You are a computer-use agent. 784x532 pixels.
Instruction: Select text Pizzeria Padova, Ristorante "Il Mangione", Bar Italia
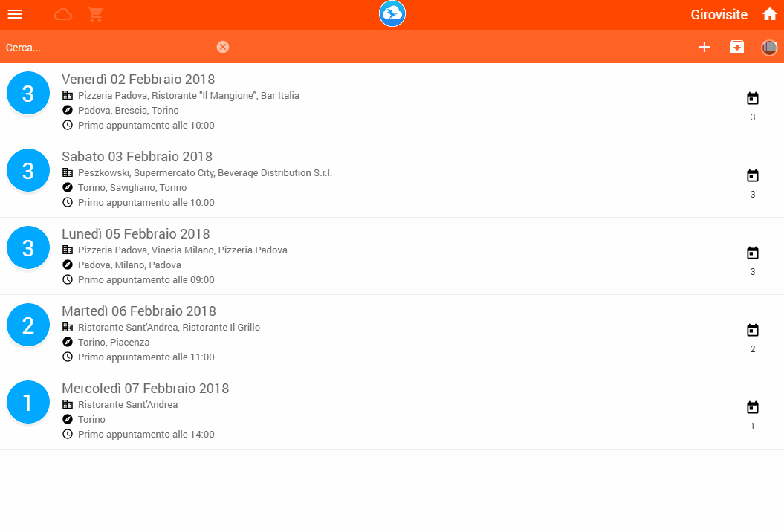tap(189, 96)
